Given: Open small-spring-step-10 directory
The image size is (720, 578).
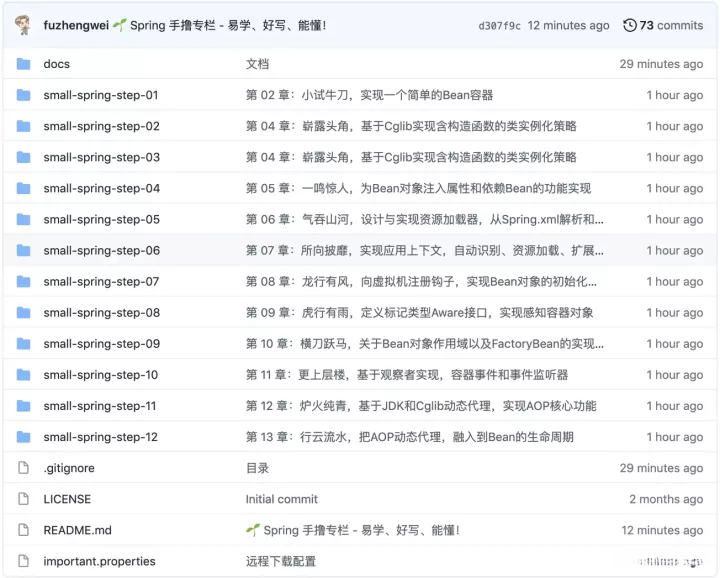Looking at the screenshot, I should 101,375.
